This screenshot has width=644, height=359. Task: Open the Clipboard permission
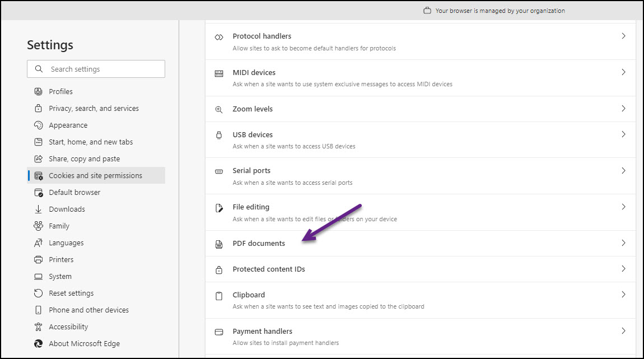[421, 300]
